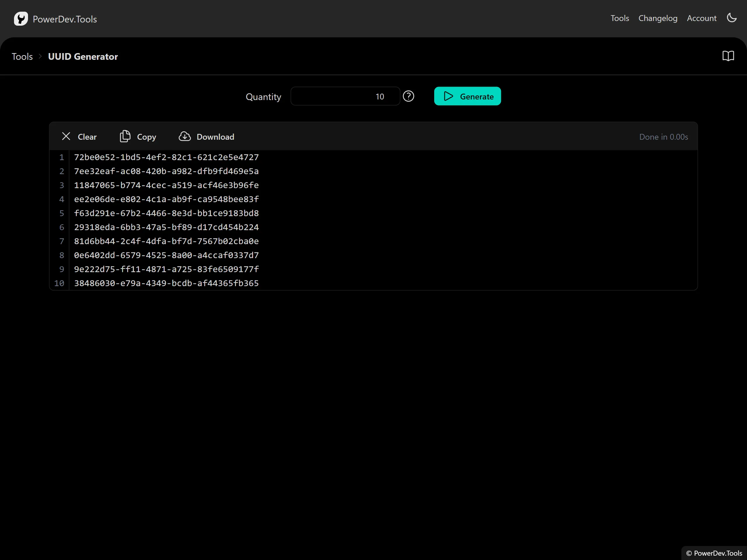This screenshot has width=747, height=560.
Task: Click UUID 11847065-b774-4cec-a519-acf46e3b96fe
Action: click(x=167, y=185)
